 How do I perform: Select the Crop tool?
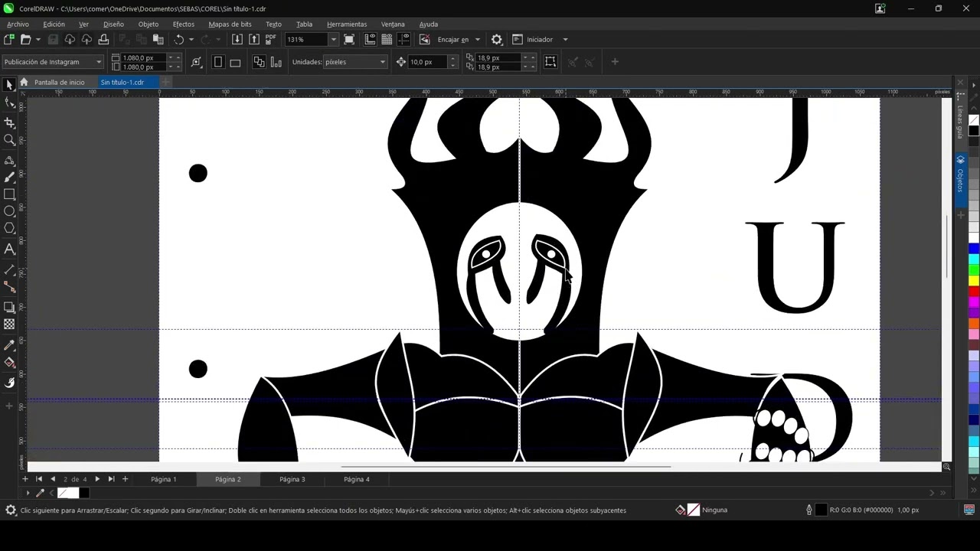click(x=9, y=122)
